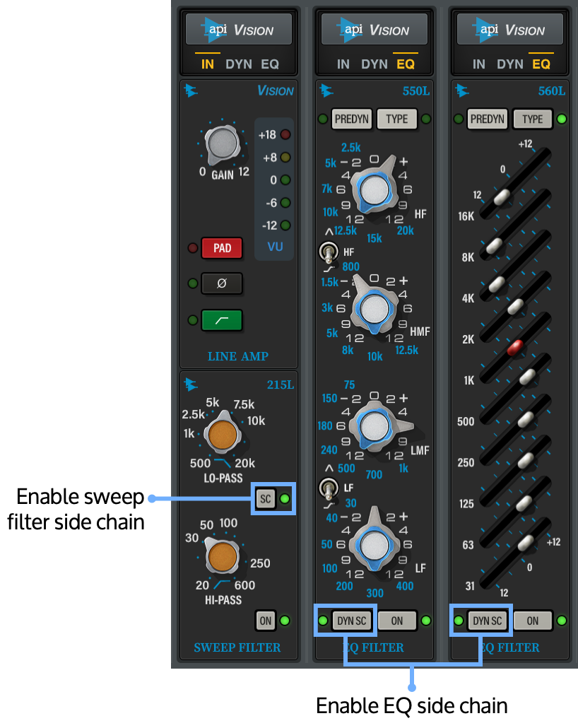The image size is (578, 728).
Task: Click the HI-PASS sweep filter knob
Action: [223, 556]
